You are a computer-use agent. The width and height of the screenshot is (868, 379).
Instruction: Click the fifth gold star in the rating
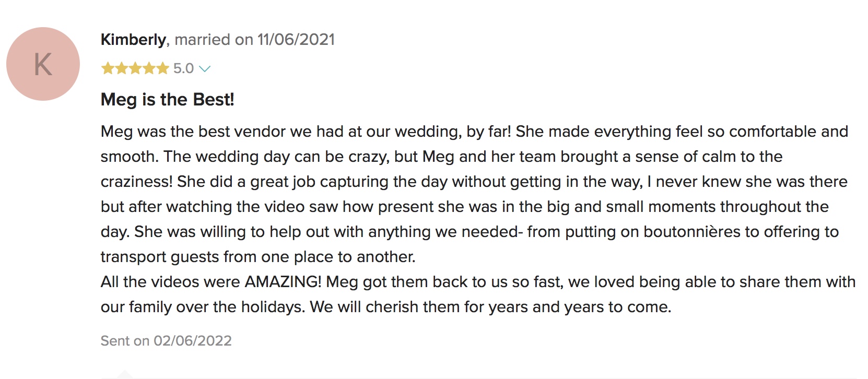[162, 68]
